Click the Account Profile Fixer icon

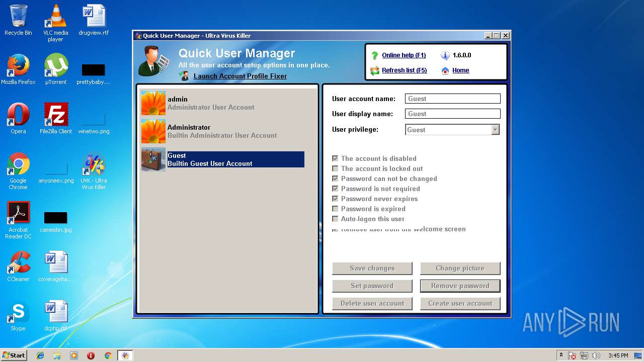point(185,76)
